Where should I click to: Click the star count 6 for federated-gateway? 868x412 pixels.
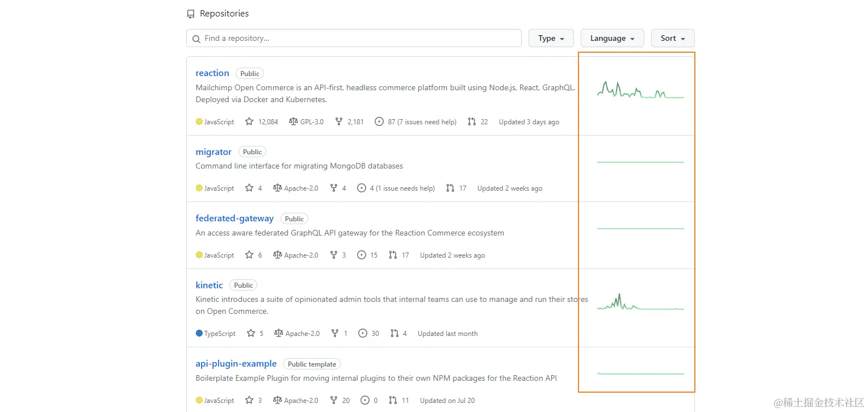click(x=254, y=255)
